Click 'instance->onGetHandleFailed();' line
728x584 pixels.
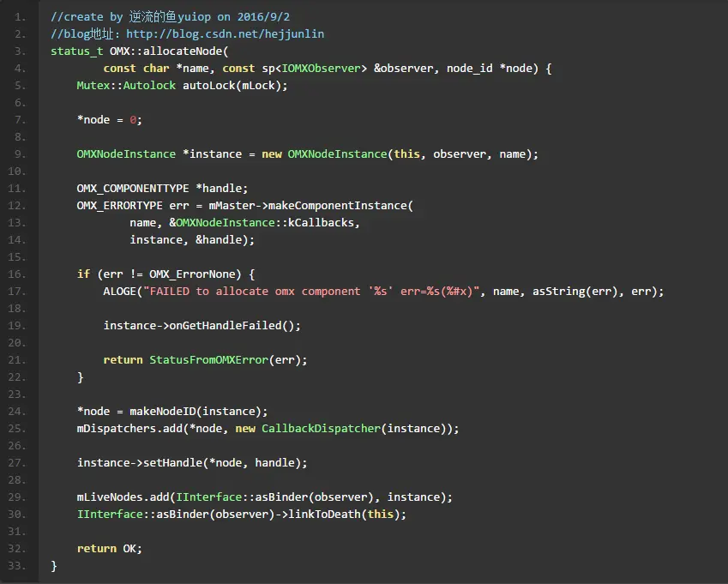[x=202, y=326]
